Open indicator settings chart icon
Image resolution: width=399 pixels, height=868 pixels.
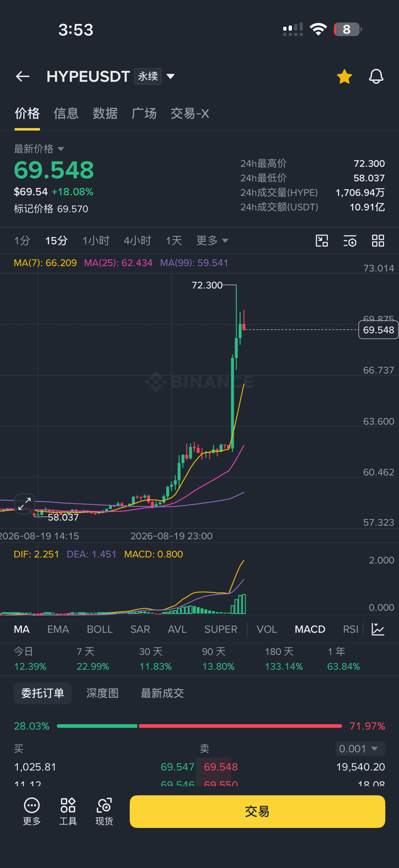378,629
